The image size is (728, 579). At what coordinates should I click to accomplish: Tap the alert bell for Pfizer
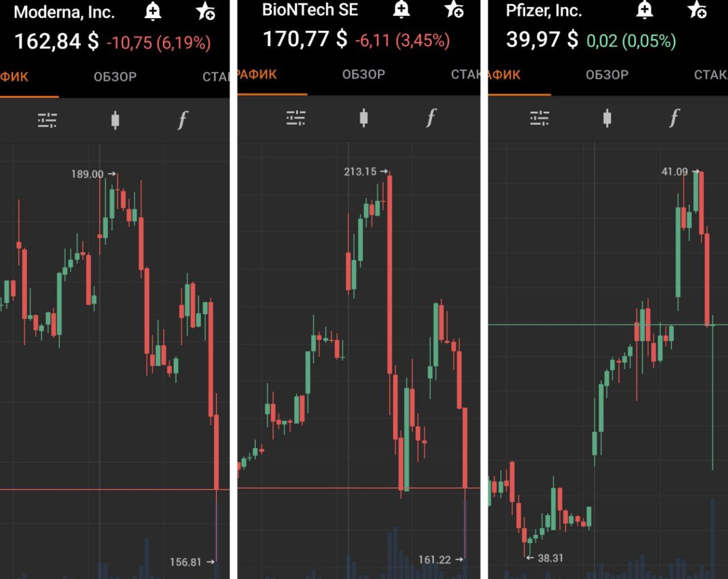(645, 9)
